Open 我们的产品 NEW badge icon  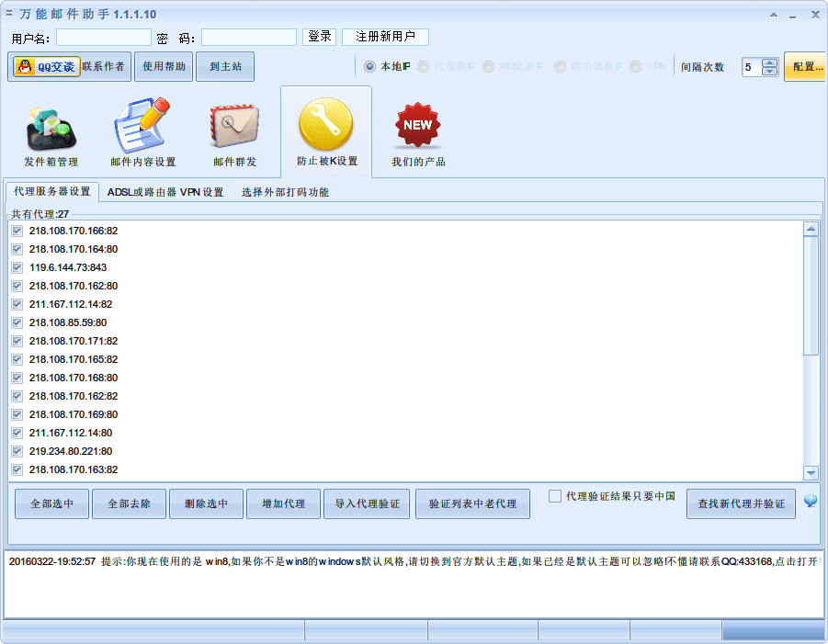[418, 127]
